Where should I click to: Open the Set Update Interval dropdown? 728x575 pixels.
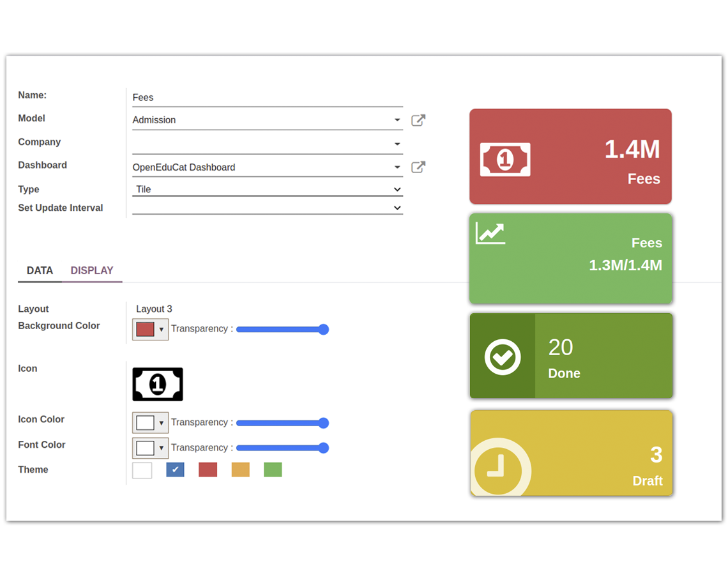click(x=397, y=208)
